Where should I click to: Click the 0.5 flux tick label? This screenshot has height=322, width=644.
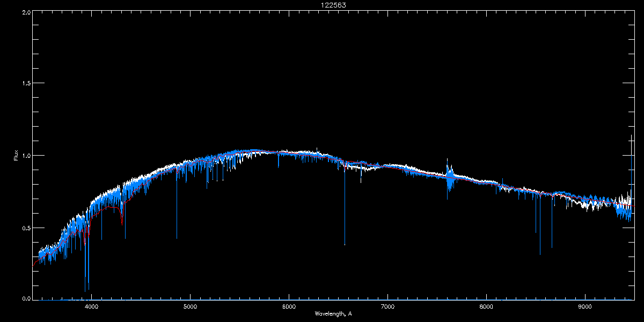pyautogui.click(x=25, y=228)
